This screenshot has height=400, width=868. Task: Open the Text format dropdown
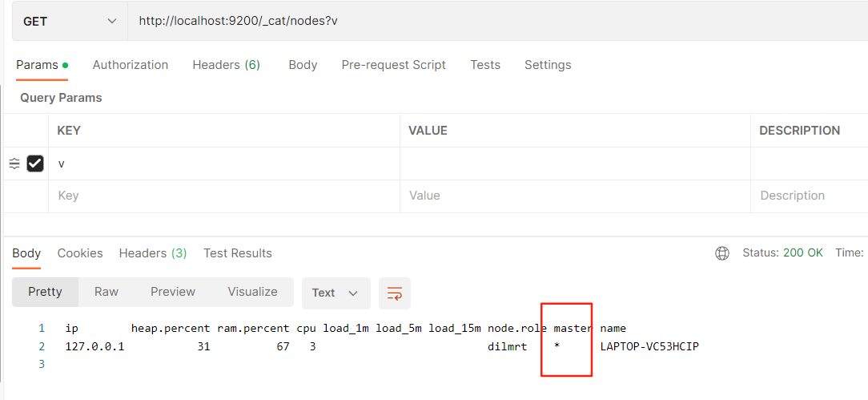pyautogui.click(x=336, y=293)
